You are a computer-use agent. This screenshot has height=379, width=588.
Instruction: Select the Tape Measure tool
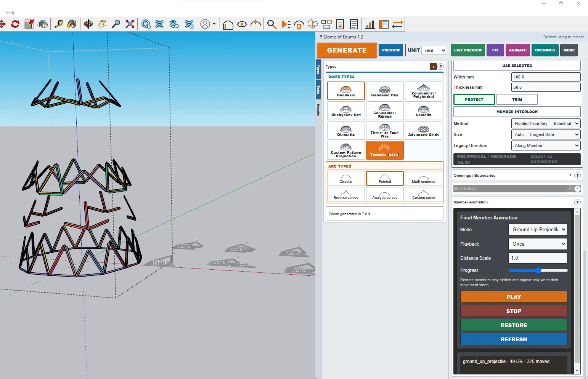[59, 24]
